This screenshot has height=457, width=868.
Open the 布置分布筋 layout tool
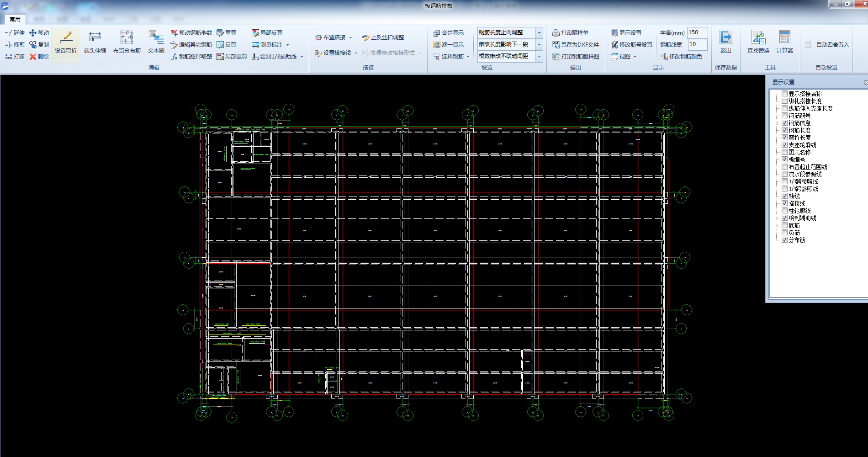(x=127, y=42)
